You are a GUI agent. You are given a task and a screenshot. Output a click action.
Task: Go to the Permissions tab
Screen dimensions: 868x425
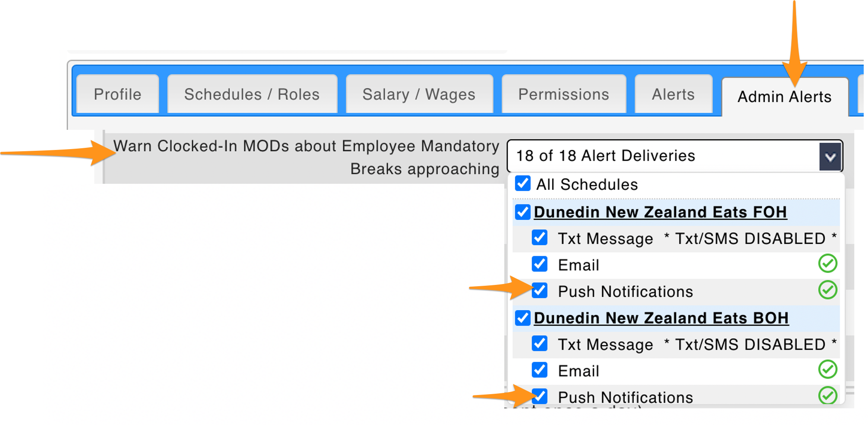pos(564,94)
